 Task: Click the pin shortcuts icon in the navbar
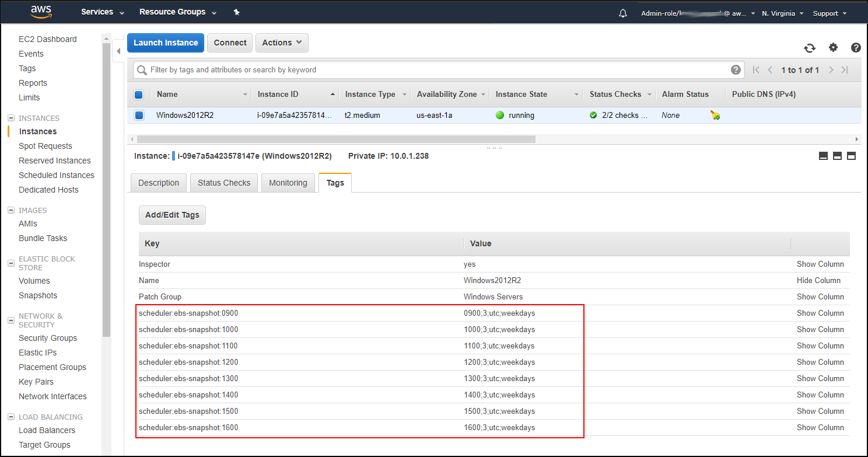click(236, 11)
